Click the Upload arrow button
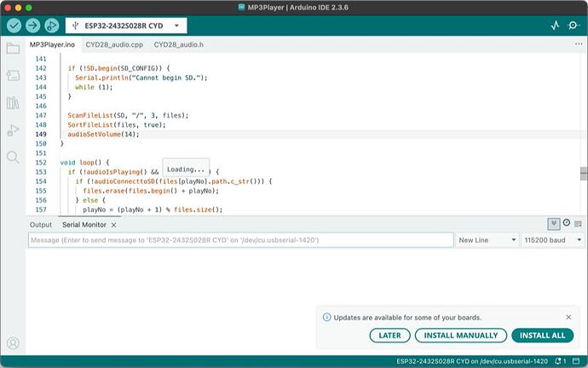This screenshot has width=588, height=368. (x=33, y=26)
